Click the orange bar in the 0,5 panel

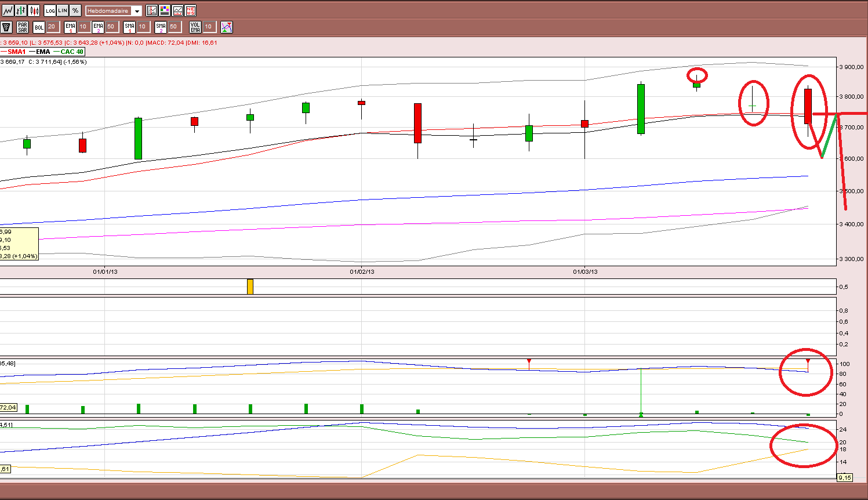pyautogui.click(x=250, y=287)
